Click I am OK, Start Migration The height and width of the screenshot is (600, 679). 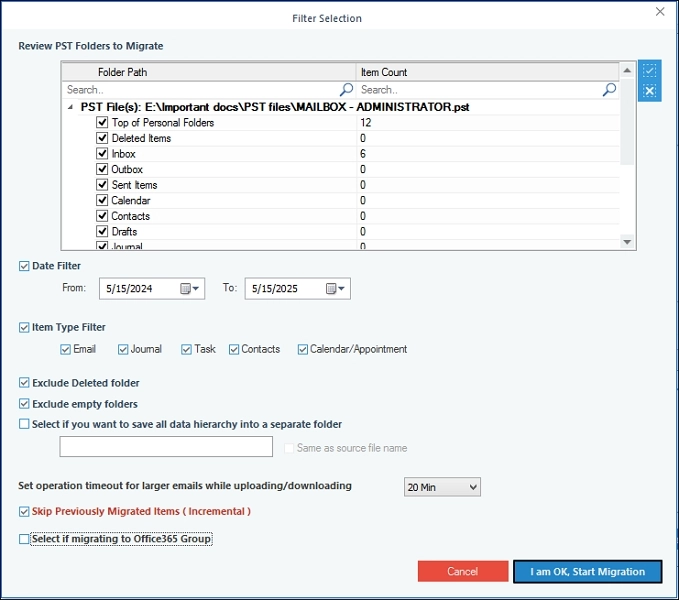coord(587,572)
